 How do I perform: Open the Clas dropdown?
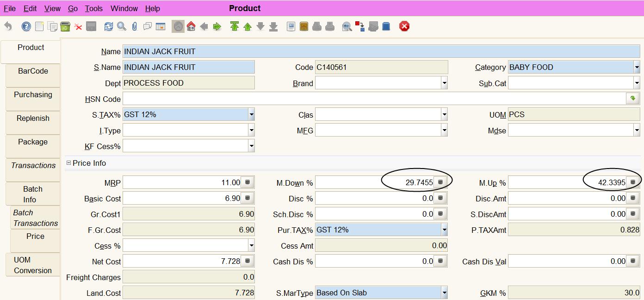[444, 114]
